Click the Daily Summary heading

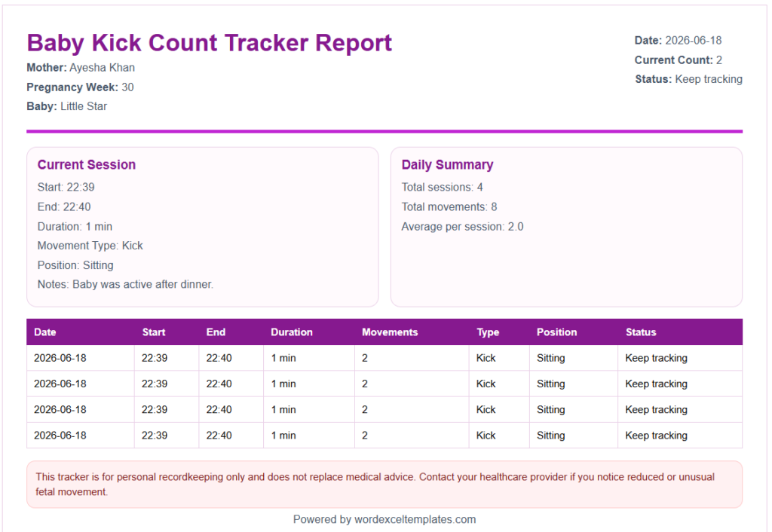447,164
